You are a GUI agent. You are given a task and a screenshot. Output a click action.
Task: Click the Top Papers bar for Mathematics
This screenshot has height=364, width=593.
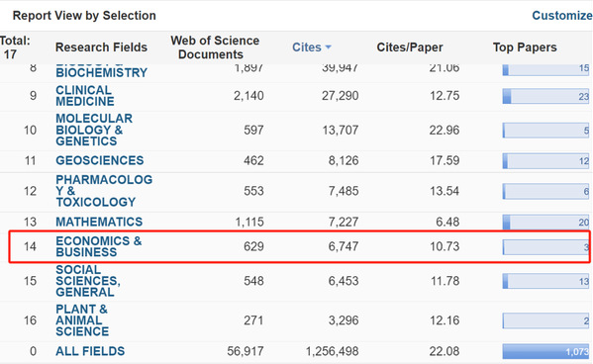(x=545, y=222)
